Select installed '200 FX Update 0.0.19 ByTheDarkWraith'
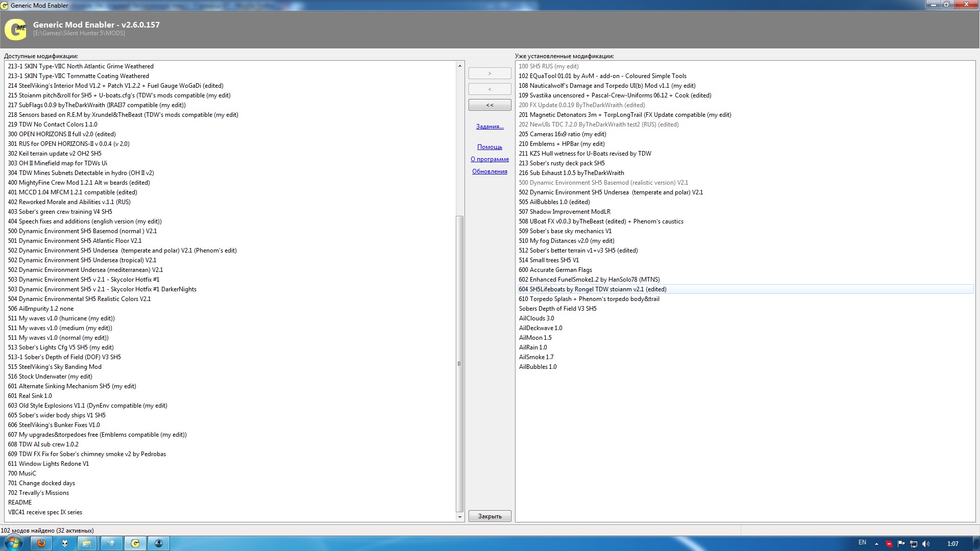 click(x=582, y=105)
